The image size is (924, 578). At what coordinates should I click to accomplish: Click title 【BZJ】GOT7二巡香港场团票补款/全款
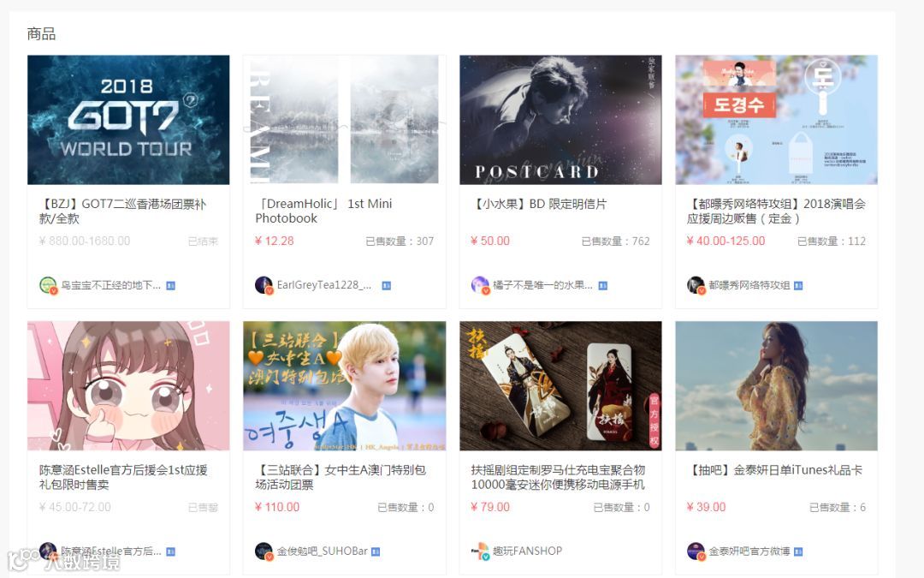[122, 212]
